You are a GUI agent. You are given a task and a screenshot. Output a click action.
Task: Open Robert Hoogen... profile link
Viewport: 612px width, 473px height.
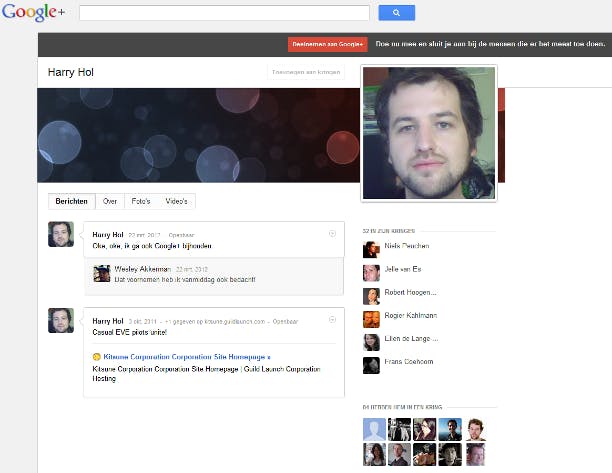(410, 292)
